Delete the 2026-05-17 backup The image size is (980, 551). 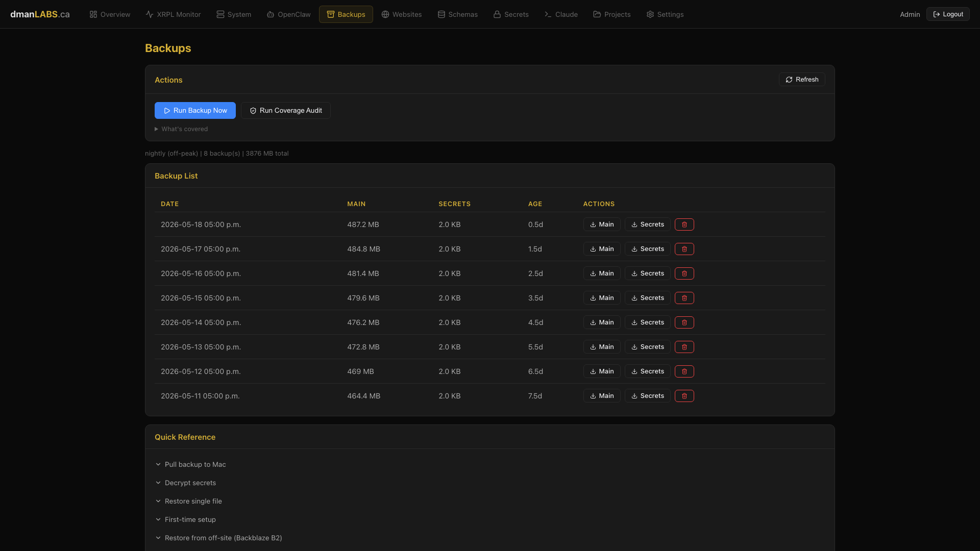pos(684,249)
